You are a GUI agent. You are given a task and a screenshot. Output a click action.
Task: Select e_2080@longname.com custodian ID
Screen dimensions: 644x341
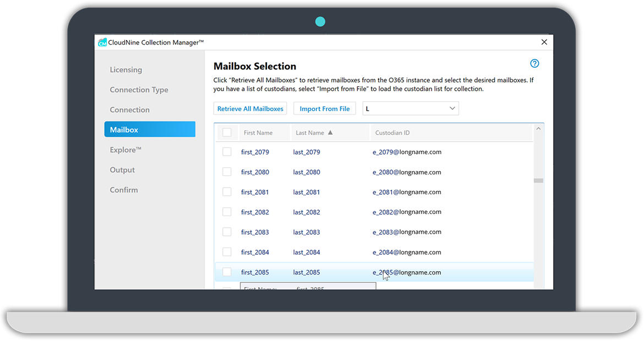point(407,172)
